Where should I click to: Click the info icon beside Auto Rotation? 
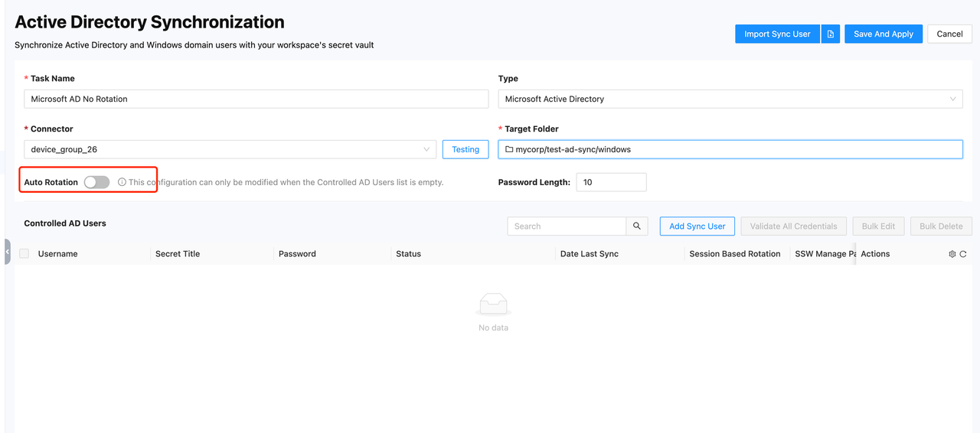pos(122,182)
